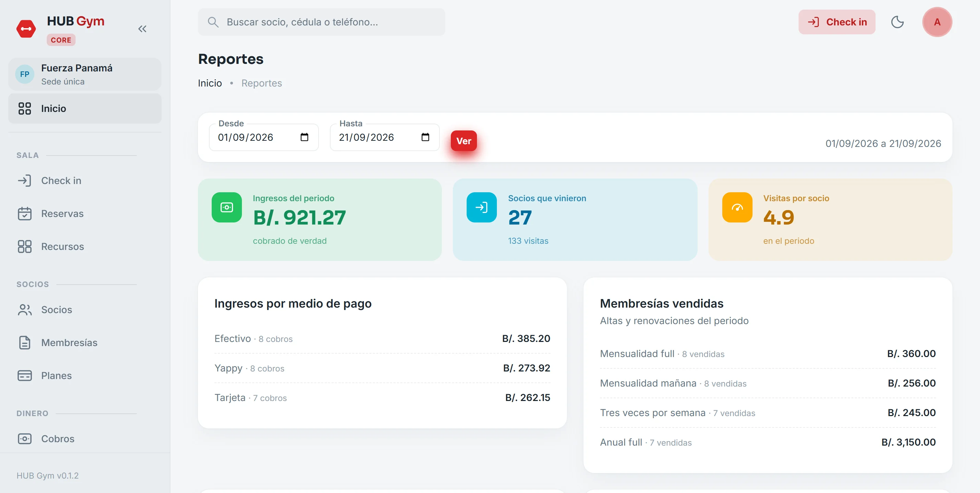
Task: Click the Yappy 8 cobros row
Action: (x=382, y=368)
